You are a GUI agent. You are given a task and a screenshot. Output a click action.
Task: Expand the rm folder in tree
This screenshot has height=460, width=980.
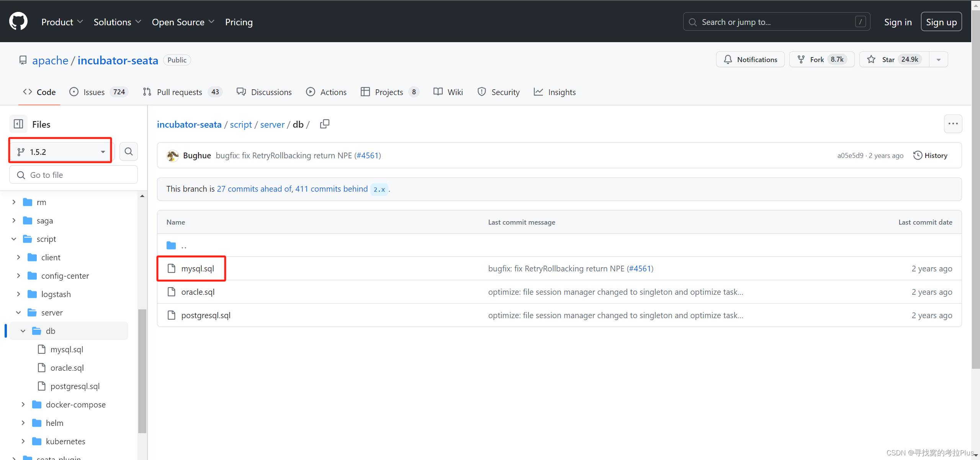pyautogui.click(x=14, y=202)
